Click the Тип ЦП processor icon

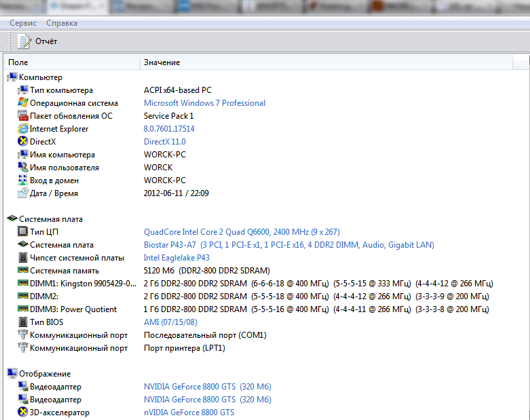coord(23,231)
